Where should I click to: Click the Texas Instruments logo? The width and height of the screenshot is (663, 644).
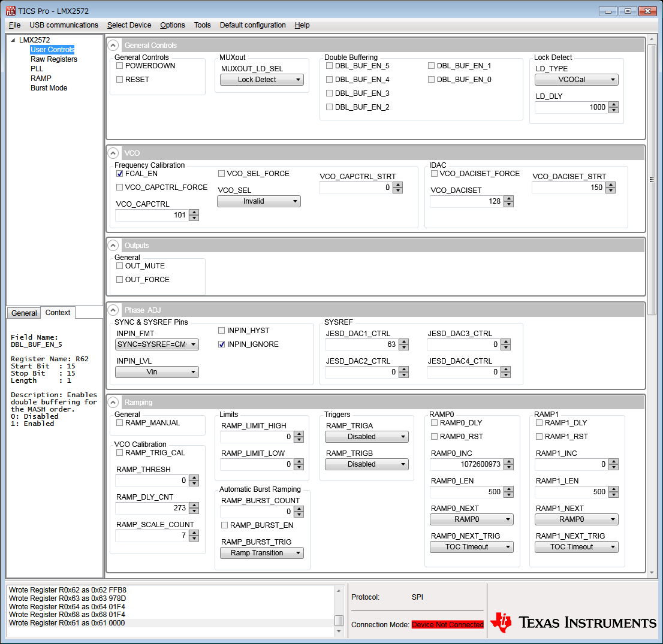(x=573, y=622)
